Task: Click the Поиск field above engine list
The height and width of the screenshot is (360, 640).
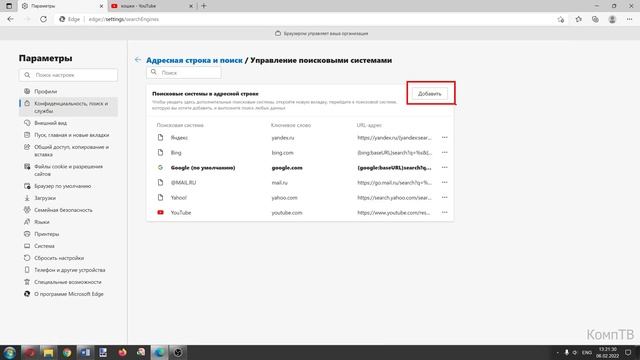Action: [x=184, y=73]
